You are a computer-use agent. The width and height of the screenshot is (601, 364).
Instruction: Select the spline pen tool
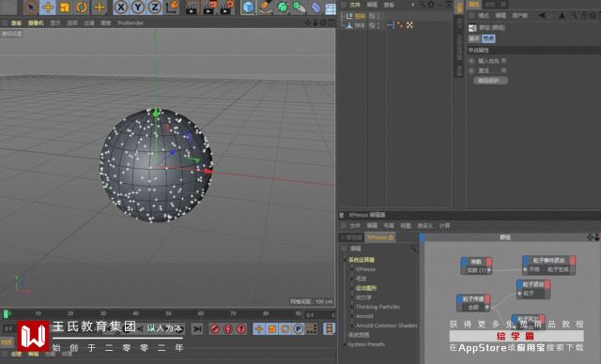point(265,8)
